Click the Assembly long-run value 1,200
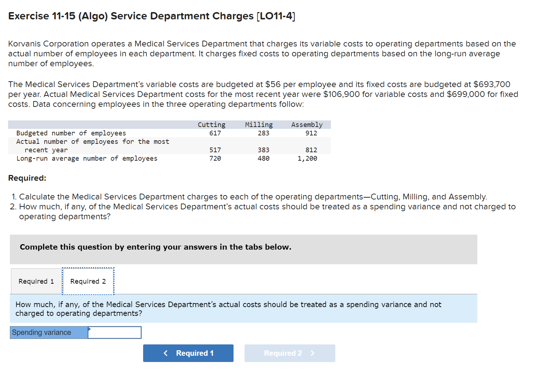The height and width of the screenshot is (392, 537). pos(307,158)
